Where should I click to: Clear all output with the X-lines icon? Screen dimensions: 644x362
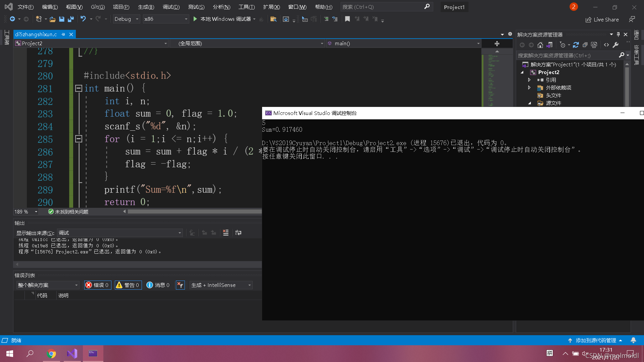coord(226,233)
